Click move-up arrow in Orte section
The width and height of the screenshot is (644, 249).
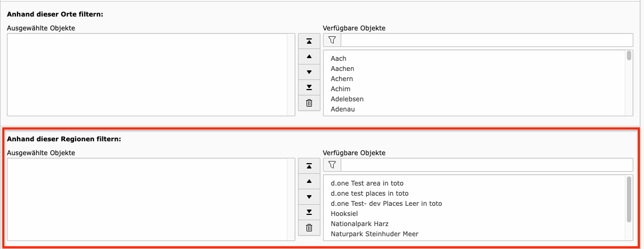coord(309,57)
